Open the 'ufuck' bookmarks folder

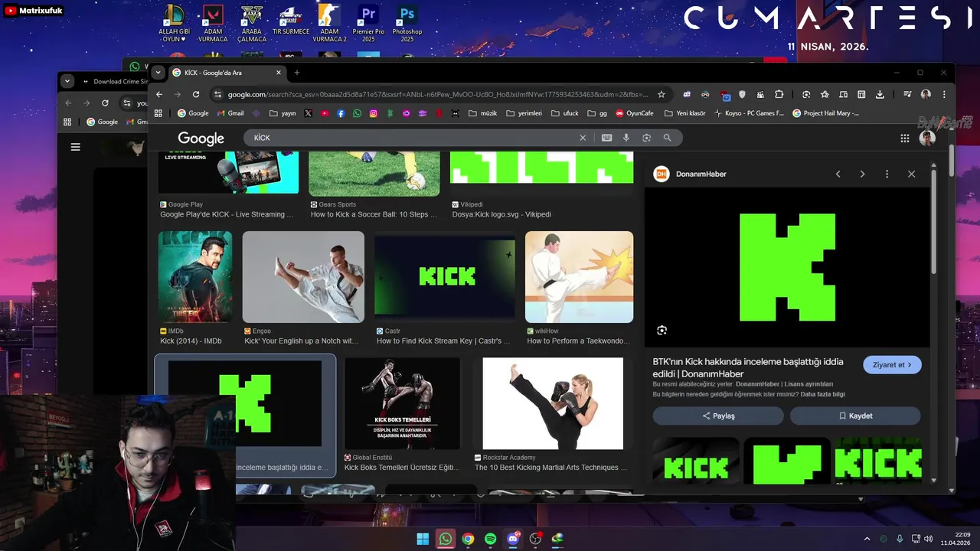click(563, 113)
